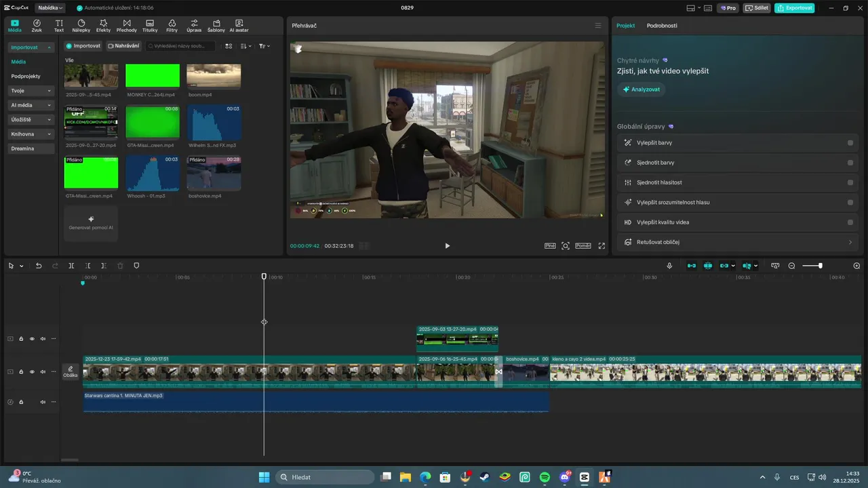868x488 pixels.
Task: Open the media filter dropdown
Action: point(264,46)
